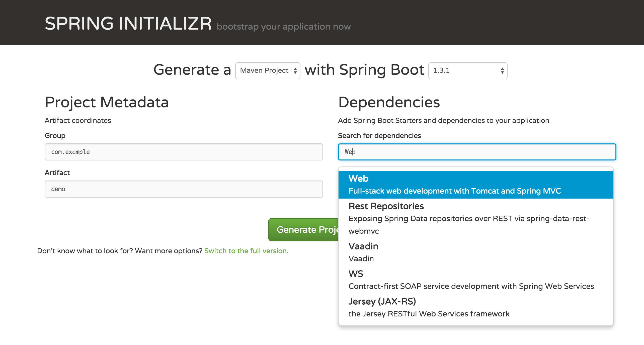The height and width of the screenshot is (345, 644).
Task: Click the Artifact demo input field
Action: 184,189
